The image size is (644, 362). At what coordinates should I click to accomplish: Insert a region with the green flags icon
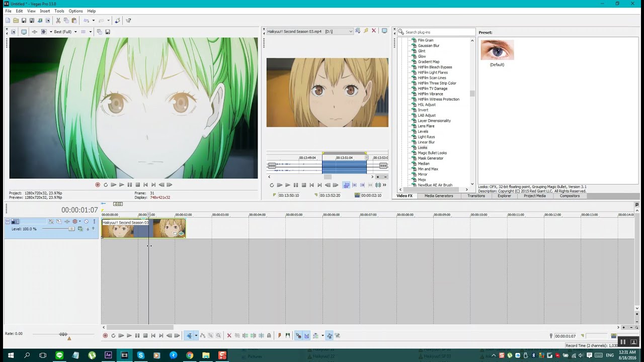coord(287,335)
